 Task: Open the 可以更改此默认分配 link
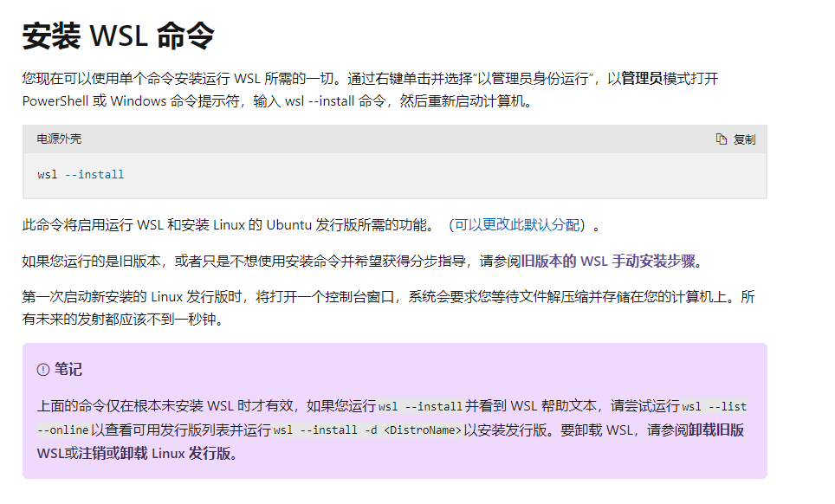tap(516, 225)
